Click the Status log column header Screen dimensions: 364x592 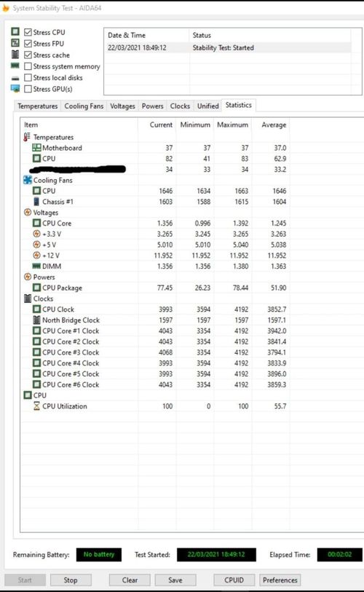coord(270,35)
